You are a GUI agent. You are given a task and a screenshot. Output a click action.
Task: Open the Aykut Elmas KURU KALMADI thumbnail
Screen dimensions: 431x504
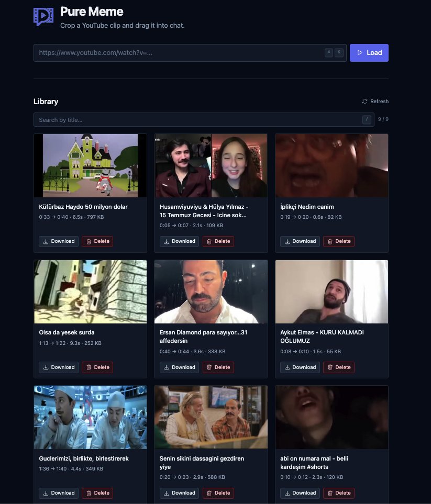(x=331, y=292)
